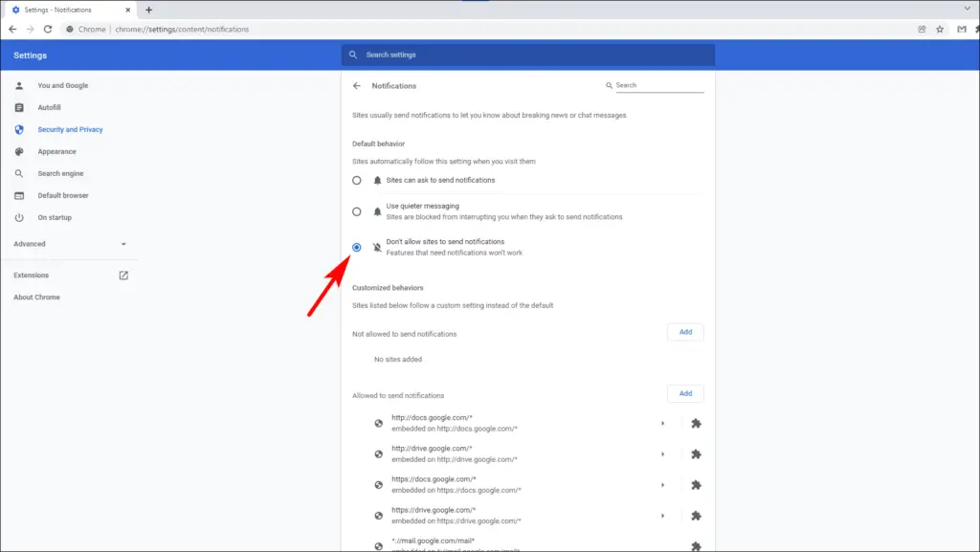Add site to Allowed to send notifications

[x=685, y=394]
